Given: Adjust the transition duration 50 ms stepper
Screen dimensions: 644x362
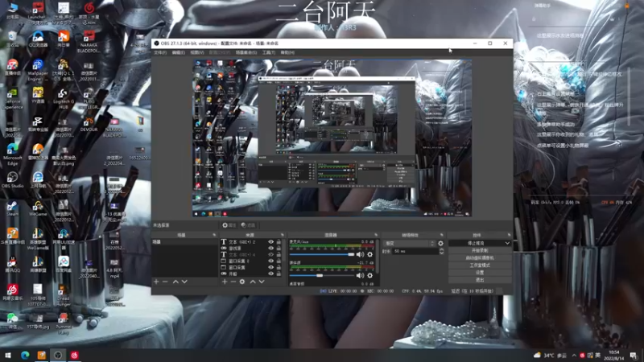Looking at the screenshot, I should pos(441,251).
